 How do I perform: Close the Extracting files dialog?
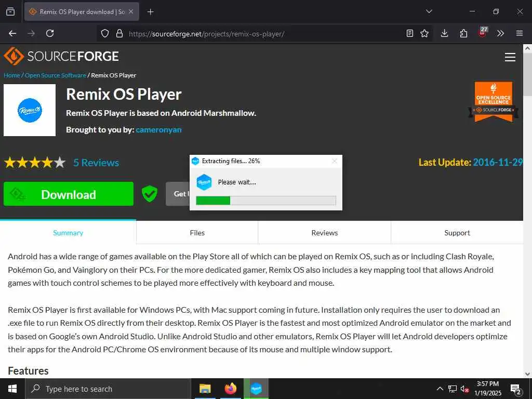pyautogui.click(x=335, y=161)
